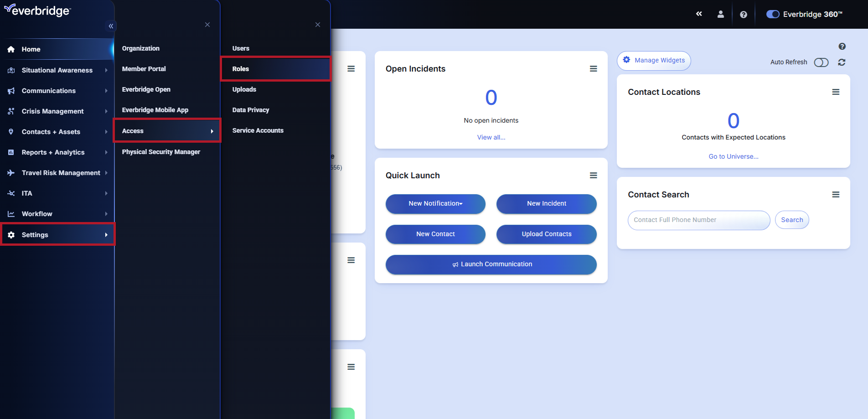Image resolution: width=868 pixels, height=419 pixels.
Task: Collapse the sidebar with the double-chevron icon
Action: click(x=111, y=26)
